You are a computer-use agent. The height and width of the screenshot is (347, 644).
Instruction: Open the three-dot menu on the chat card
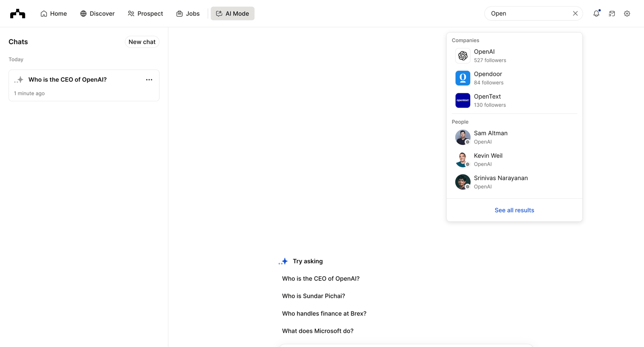149,80
